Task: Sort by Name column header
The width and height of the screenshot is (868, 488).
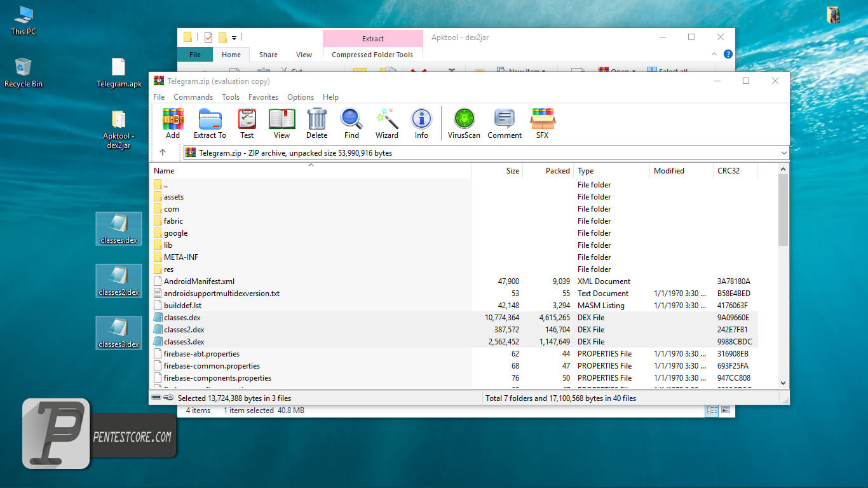Action: point(311,170)
